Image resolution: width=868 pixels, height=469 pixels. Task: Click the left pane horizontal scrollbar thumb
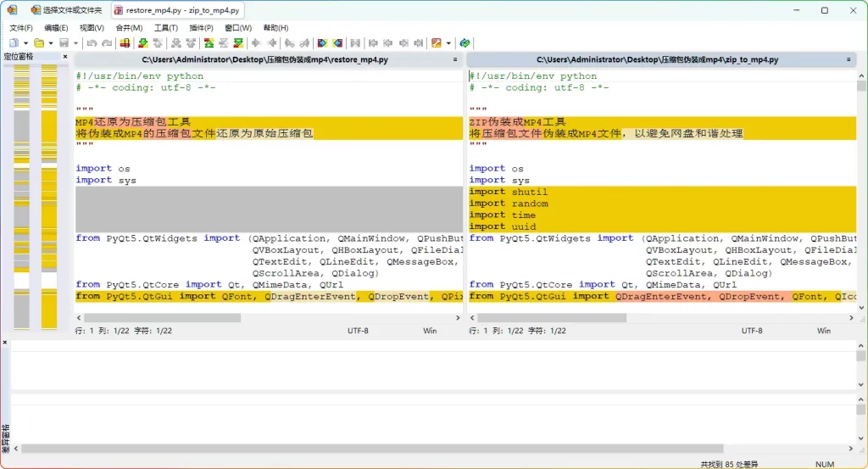pyautogui.click(x=162, y=318)
